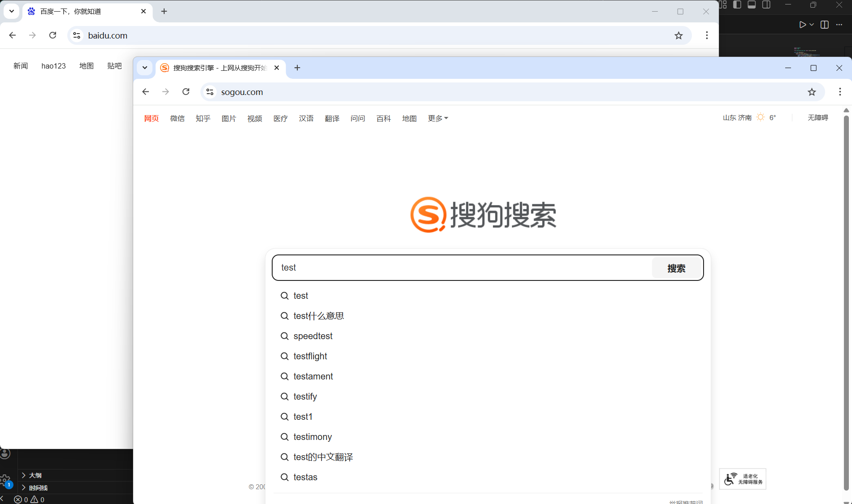The width and height of the screenshot is (852, 504).
Task: Open 百科 on Sogou nav bar
Action: tap(383, 118)
